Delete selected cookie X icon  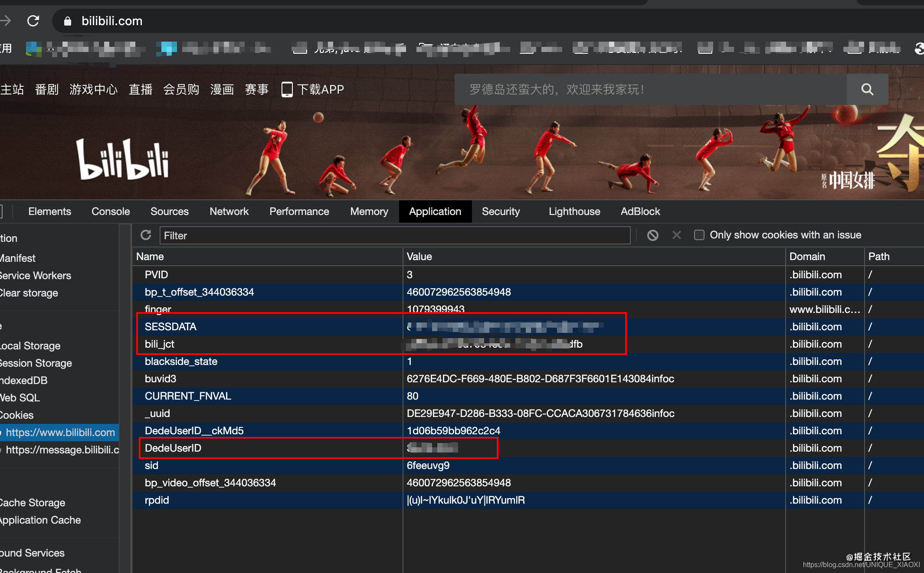676,235
